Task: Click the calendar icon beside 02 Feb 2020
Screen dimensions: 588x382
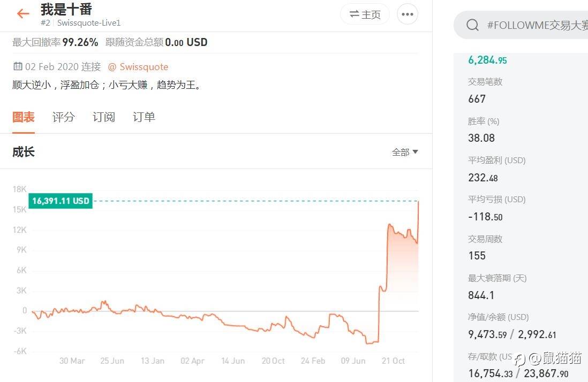Action: tap(18, 67)
